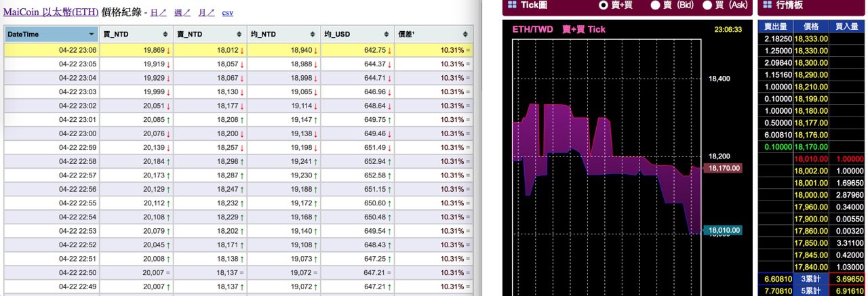
Task: Click sort arrows in the 均_NTD column header
Action: pos(313,34)
